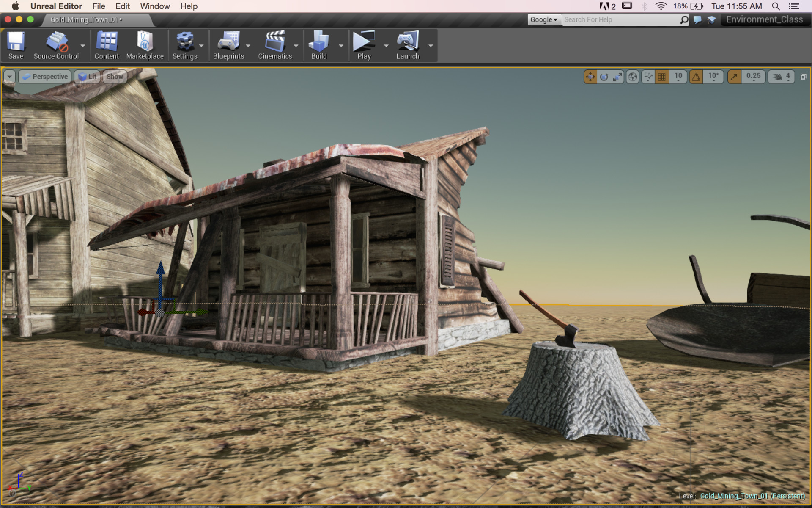
Task: Open macOS Notification Center icon
Action: point(794,6)
